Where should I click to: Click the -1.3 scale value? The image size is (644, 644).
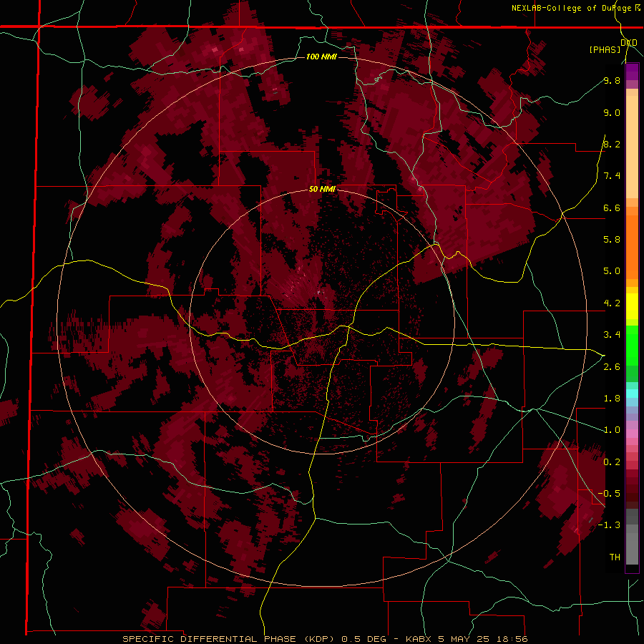(x=609, y=525)
